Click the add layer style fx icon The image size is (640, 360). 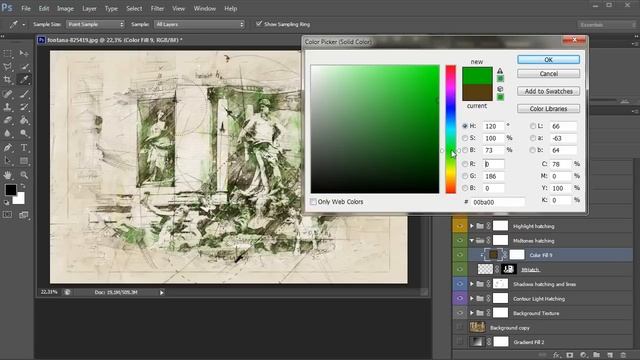coord(556,355)
